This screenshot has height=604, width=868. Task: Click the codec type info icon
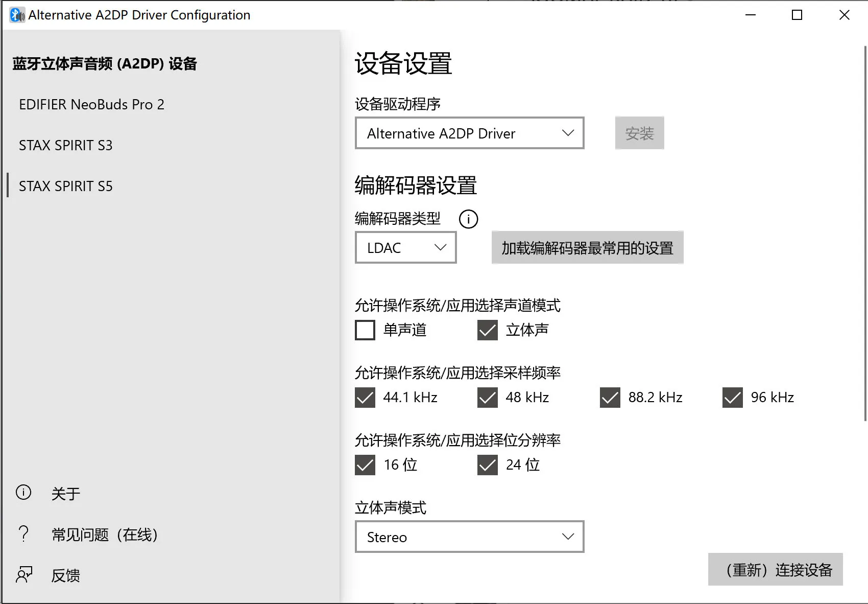point(468,219)
